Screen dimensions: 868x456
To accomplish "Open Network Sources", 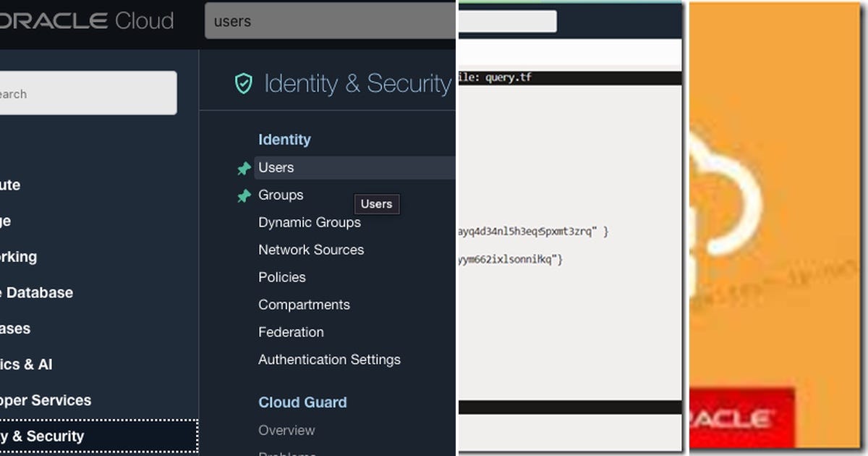I will pos(311,250).
